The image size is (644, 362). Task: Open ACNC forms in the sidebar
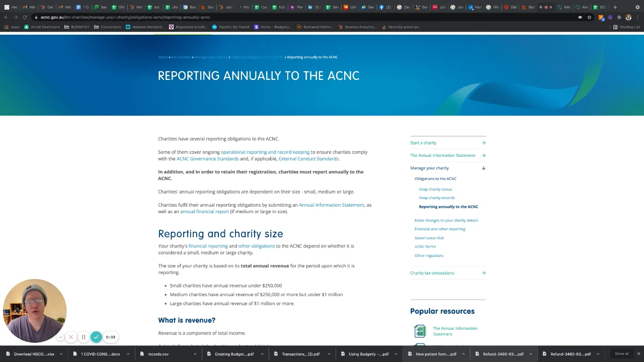pos(425,246)
